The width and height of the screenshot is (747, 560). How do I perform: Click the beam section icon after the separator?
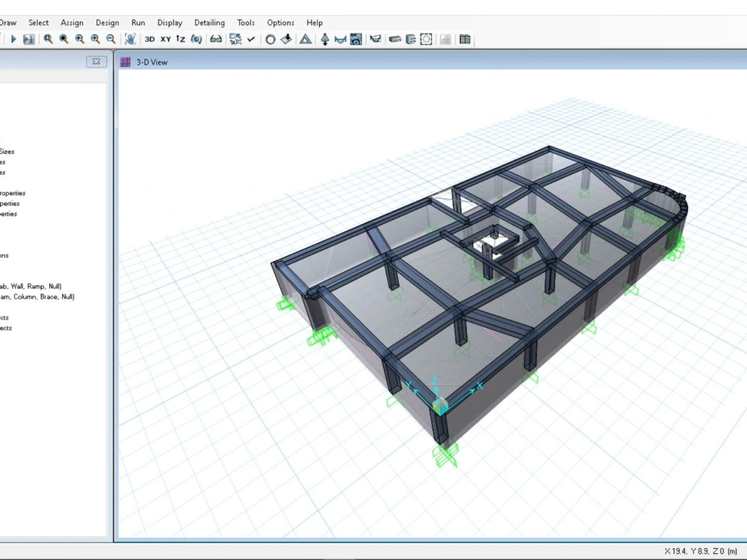395,39
